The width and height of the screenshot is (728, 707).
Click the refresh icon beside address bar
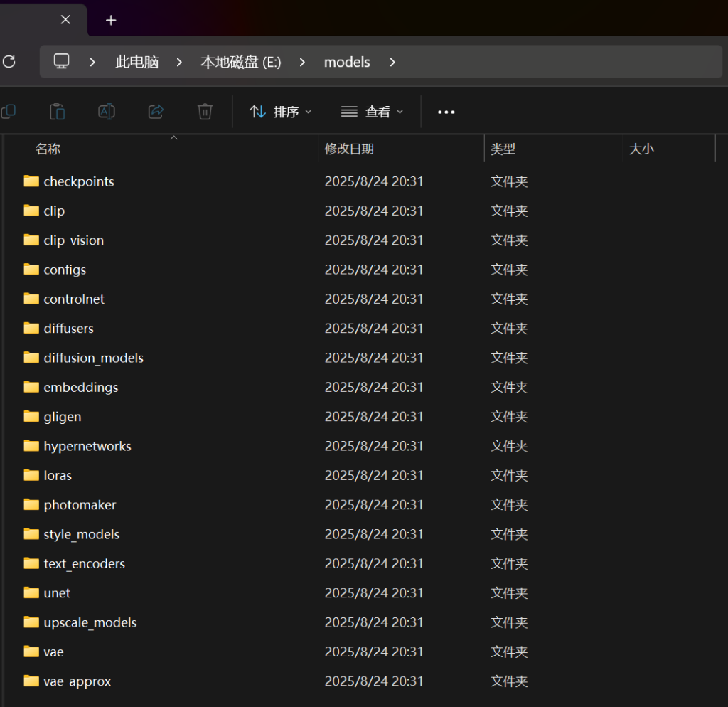tap(9, 62)
